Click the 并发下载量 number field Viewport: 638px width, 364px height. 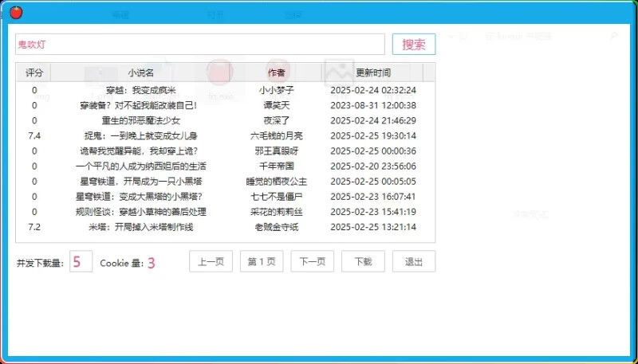(x=81, y=262)
